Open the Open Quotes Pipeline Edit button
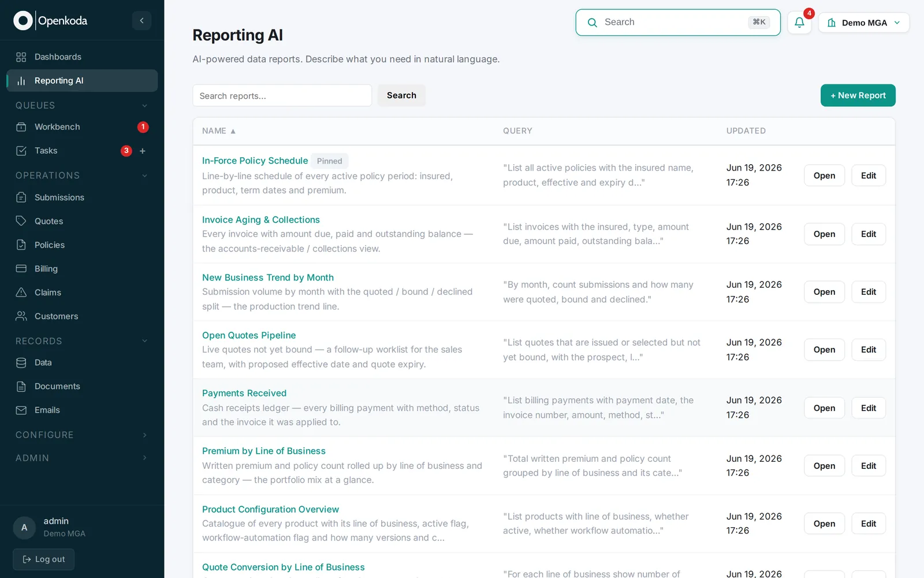The image size is (924, 578). click(x=868, y=350)
